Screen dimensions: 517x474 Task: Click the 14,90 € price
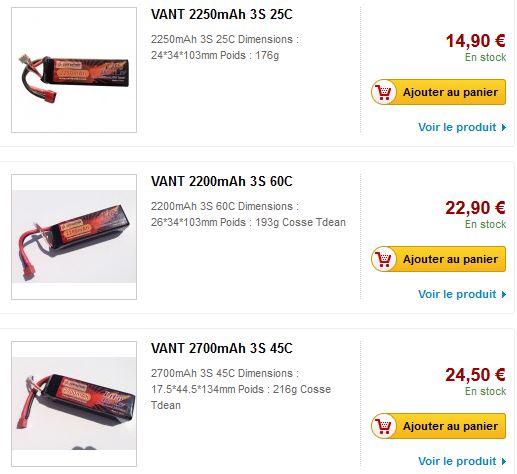[x=476, y=41]
